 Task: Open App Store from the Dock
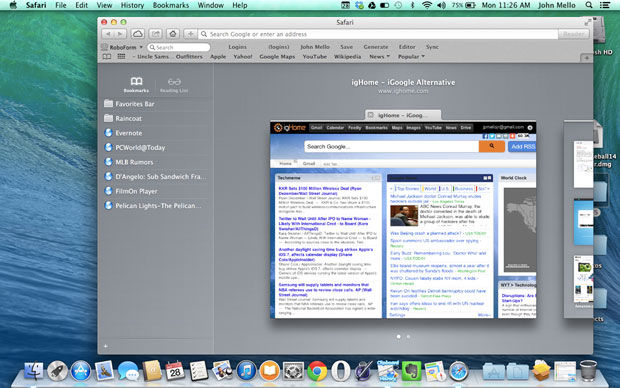pos(81,371)
